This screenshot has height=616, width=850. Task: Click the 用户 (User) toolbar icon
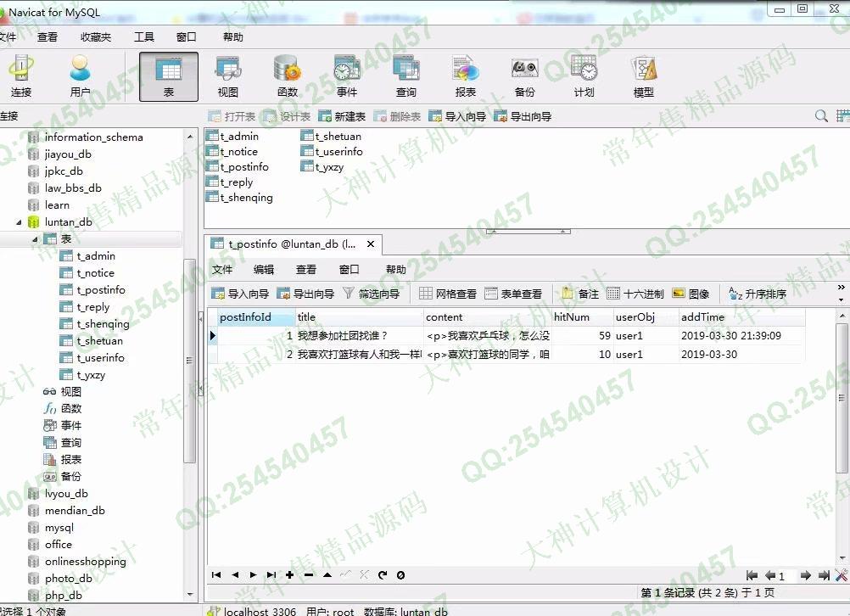pos(80,76)
